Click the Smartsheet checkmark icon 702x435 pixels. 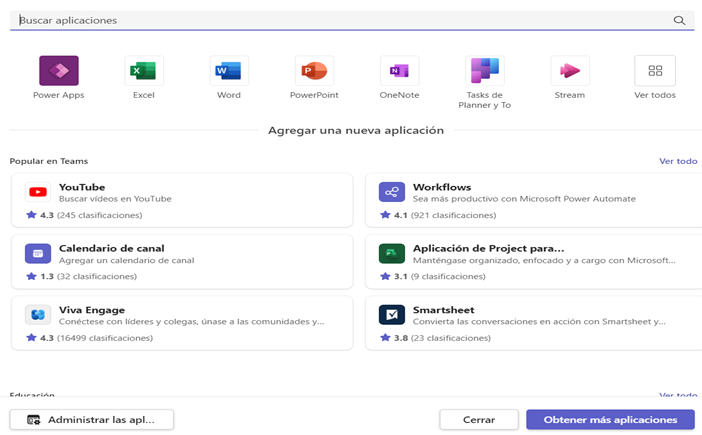pyautogui.click(x=392, y=315)
